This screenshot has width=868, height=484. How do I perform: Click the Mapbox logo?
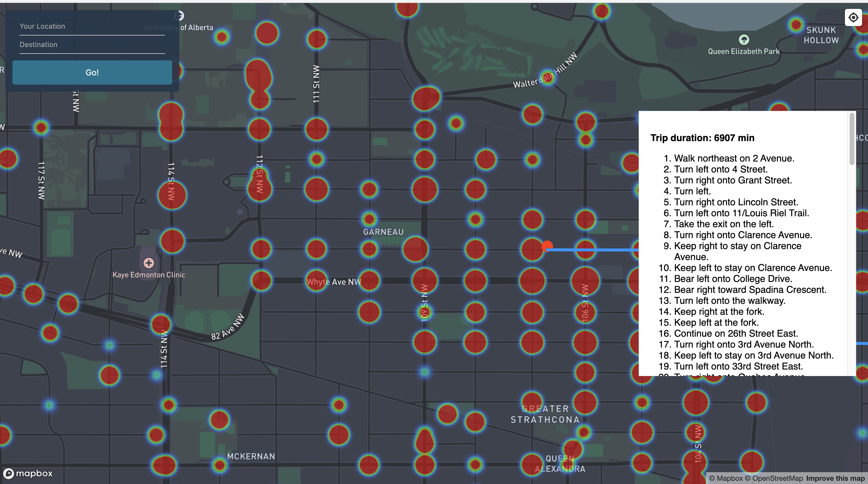click(x=28, y=473)
